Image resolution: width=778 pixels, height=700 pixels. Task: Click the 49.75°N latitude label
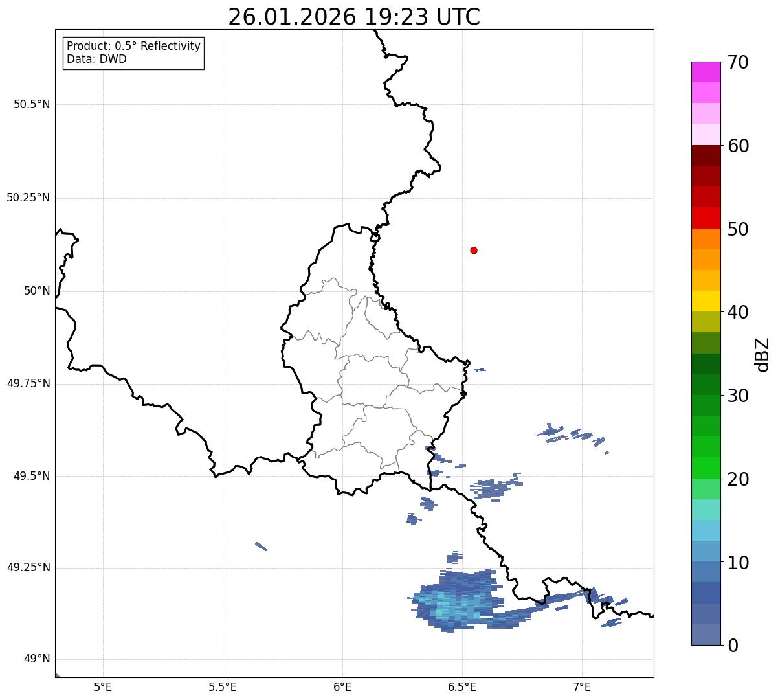tap(28, 383)
